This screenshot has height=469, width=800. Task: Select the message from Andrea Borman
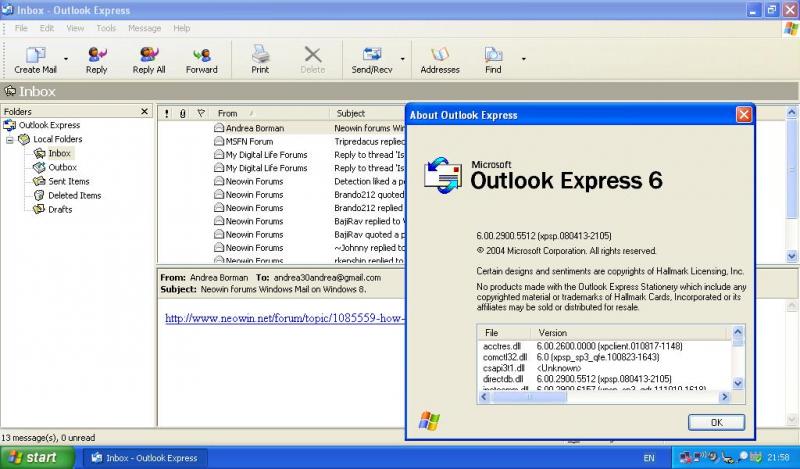point(282,128)
